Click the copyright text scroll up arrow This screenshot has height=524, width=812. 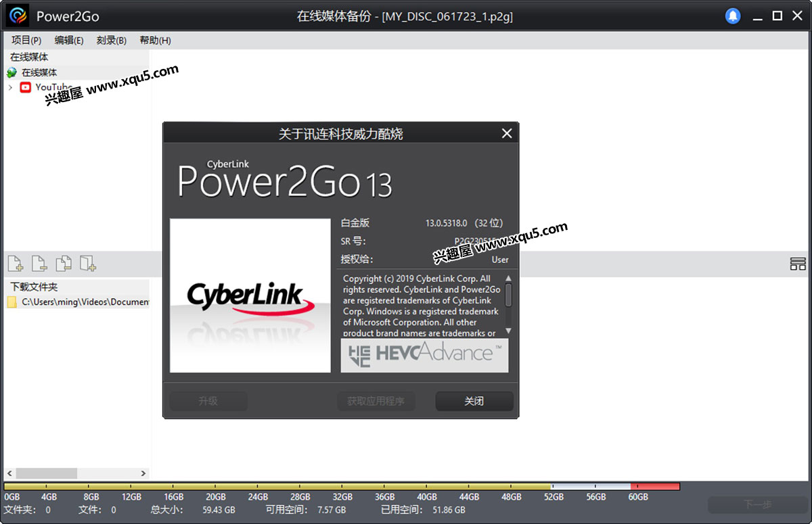[508, 278]
